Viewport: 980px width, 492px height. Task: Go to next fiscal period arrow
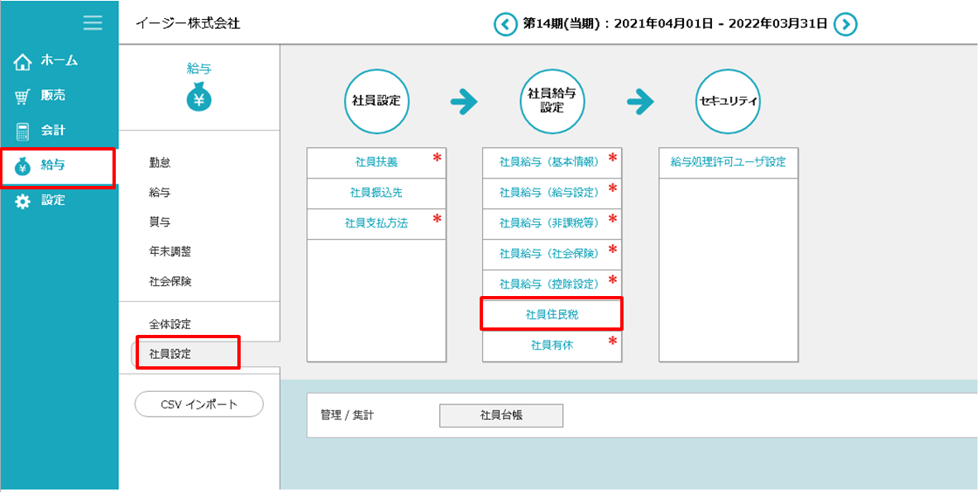(x=844, y=24)
